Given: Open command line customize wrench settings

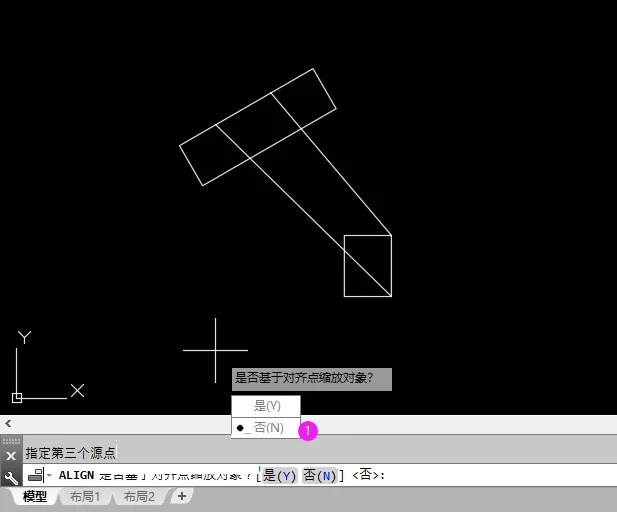Looking at the screenshot, I should point(11,477).
